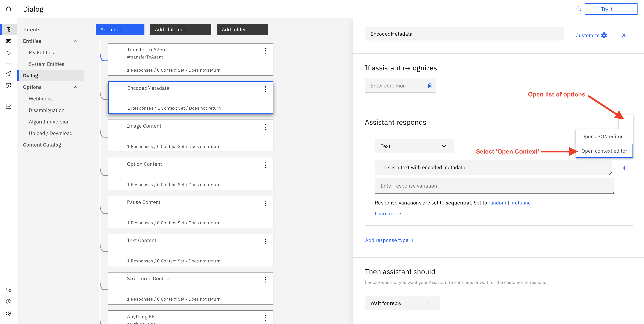This screenshot has height=324, width=644.
Task: Select Open context editor menu item
Action: pos(604,151)
